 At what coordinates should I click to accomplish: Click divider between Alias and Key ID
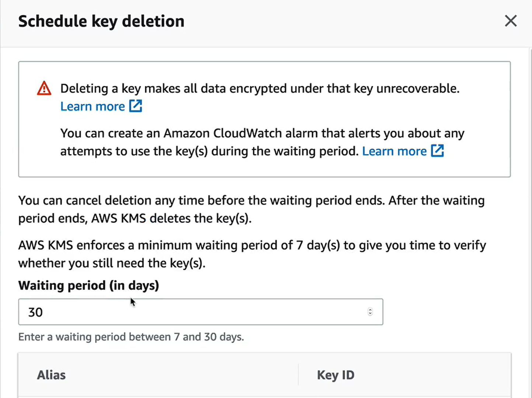click(298, 375)
